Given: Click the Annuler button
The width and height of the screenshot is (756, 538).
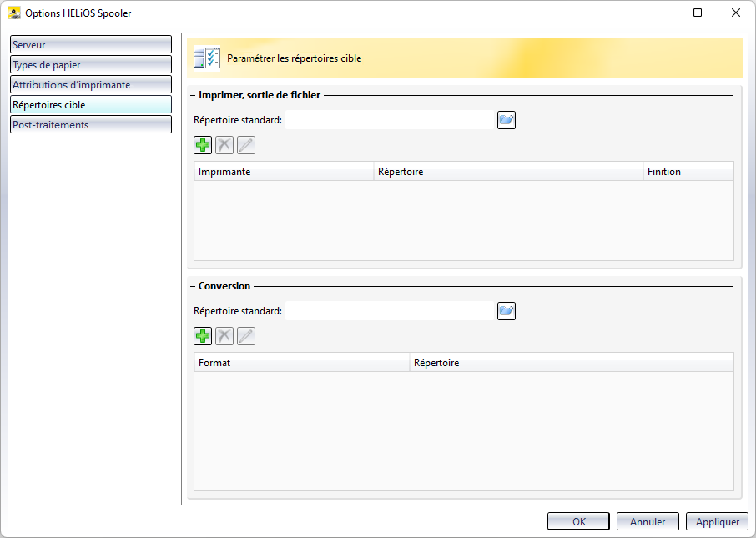Looking at the screenshot, I should click(x=648, y=521).
